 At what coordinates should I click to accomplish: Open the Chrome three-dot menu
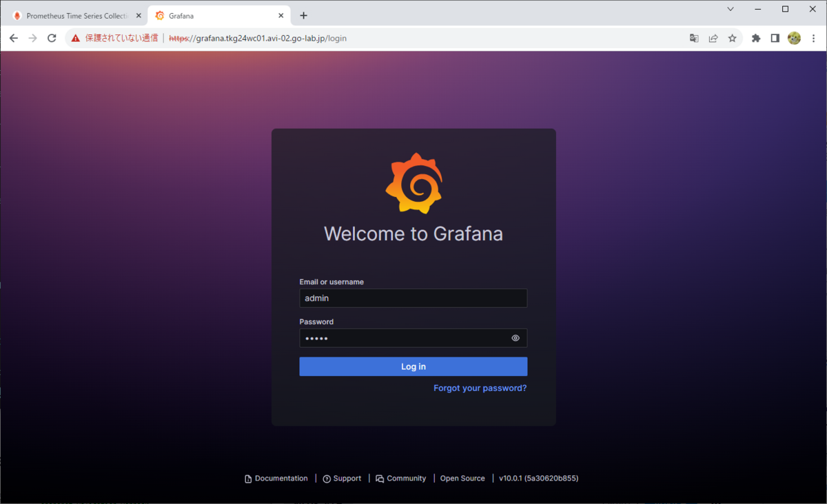pos(814,39)
